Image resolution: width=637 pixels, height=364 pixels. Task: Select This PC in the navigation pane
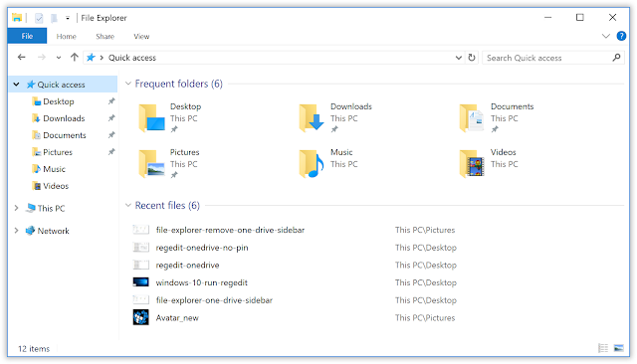(x=51, y=208)
